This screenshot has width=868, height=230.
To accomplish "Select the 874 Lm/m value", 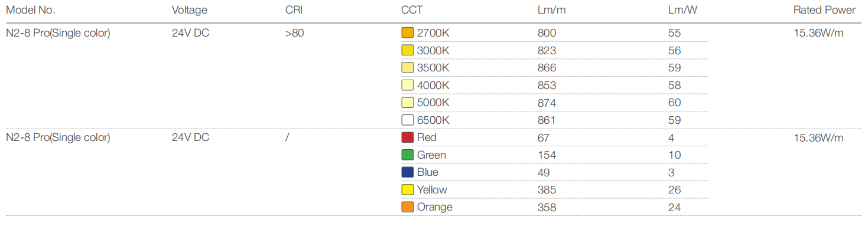I will 547,103.
